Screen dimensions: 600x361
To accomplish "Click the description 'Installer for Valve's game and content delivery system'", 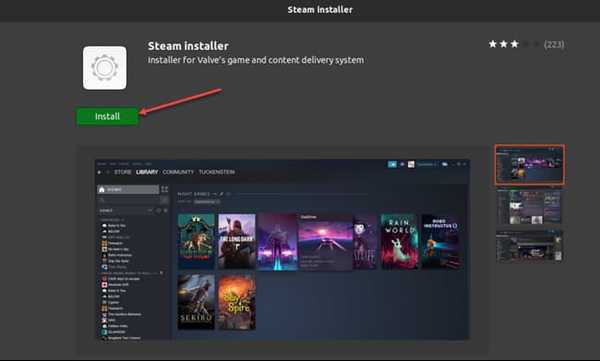I will pos(256,60).
